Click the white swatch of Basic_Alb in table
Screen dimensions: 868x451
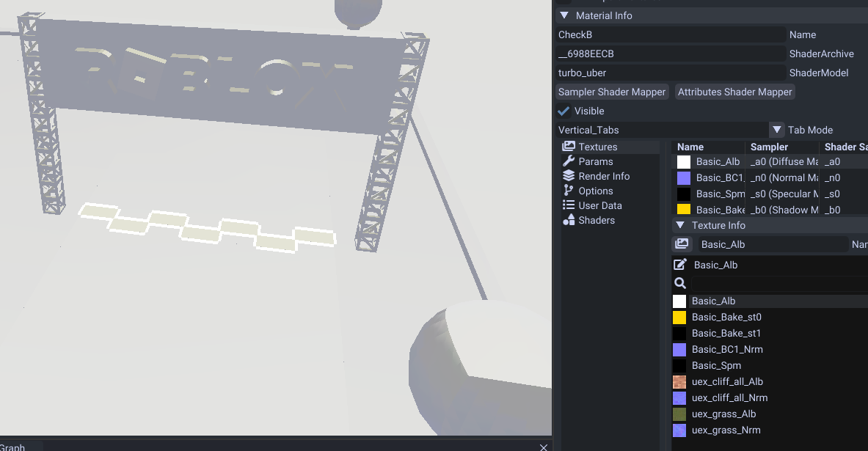[684, 161]
